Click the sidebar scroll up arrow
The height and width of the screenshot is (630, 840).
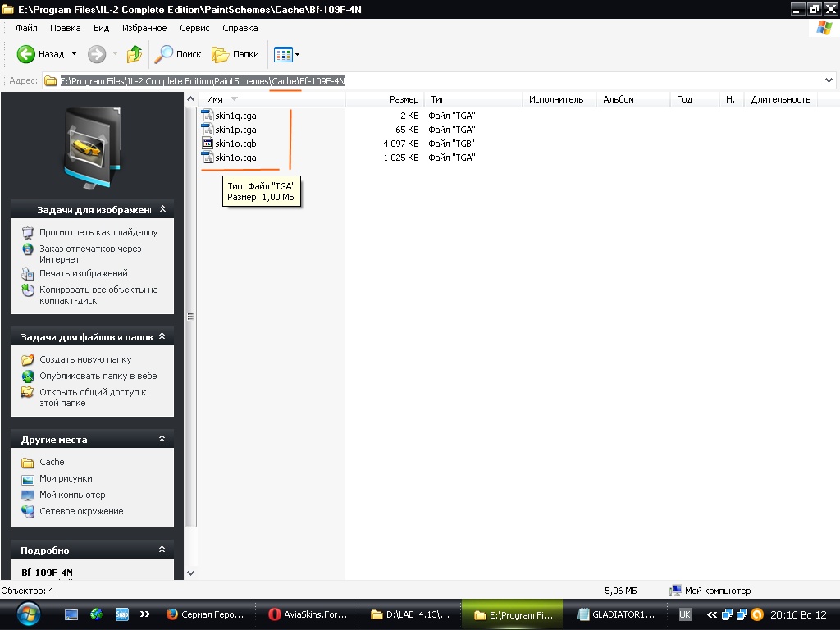(190, 99)
